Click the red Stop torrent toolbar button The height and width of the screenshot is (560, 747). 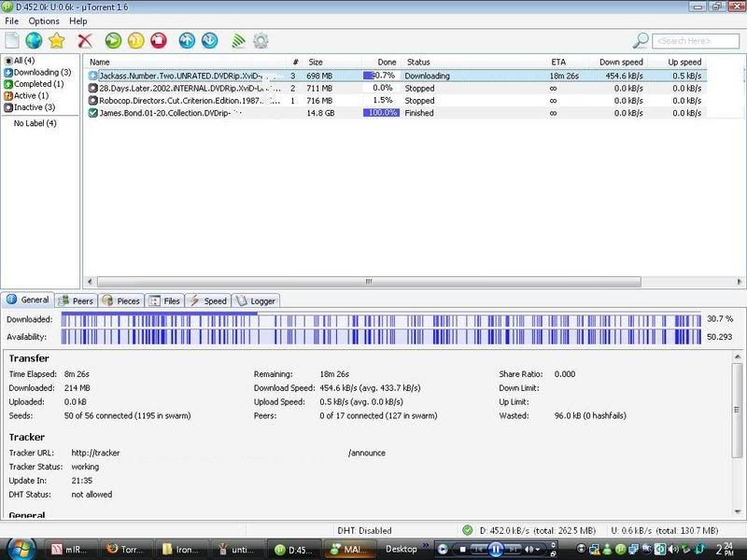point(159,41)
